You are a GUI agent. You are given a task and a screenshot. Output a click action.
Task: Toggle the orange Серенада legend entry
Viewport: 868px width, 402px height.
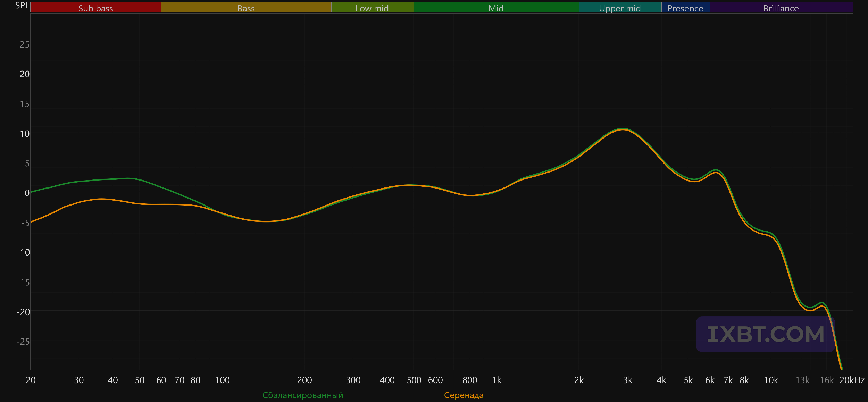tap(464, 395)
